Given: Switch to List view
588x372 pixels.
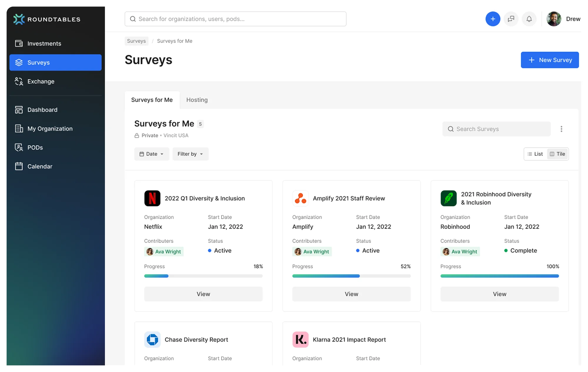Looking at the screenshot, I should (x=535, y=154).
